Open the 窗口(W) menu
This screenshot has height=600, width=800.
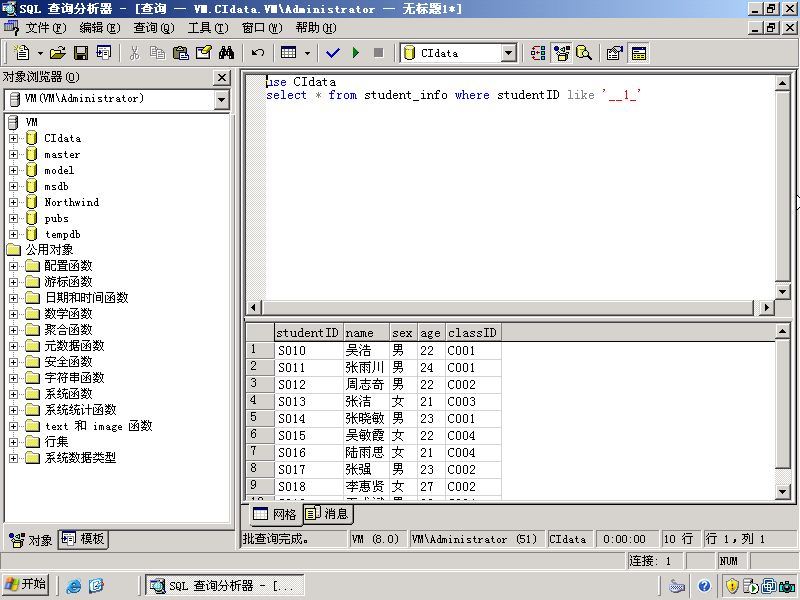262,28
